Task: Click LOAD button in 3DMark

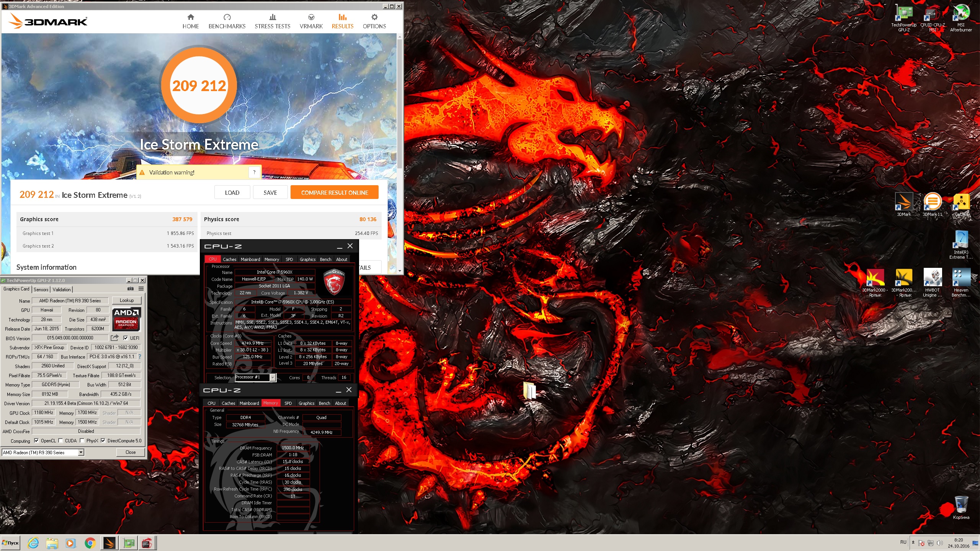Action: pyautogui.click(x=232, y=192)
